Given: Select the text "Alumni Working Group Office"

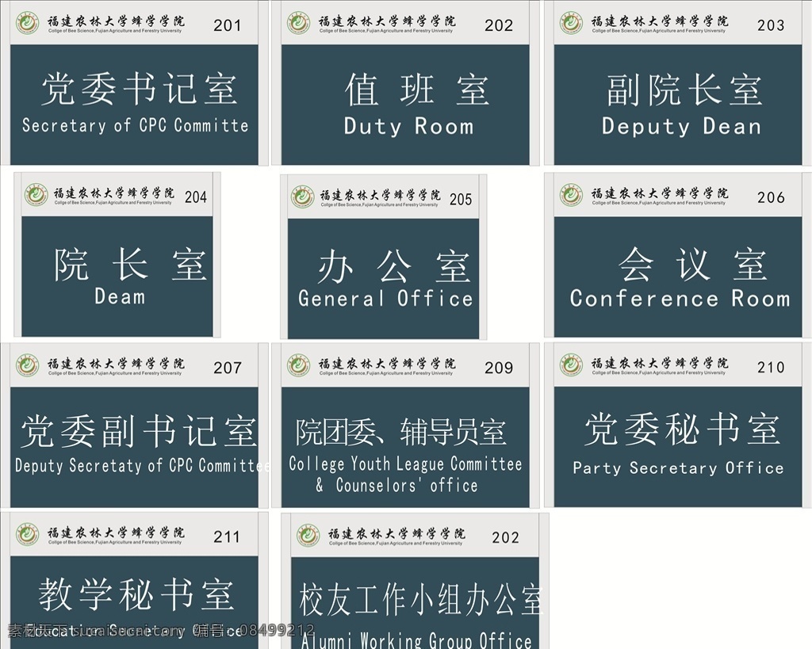Looking at the screenshot, I should point(416,640).
